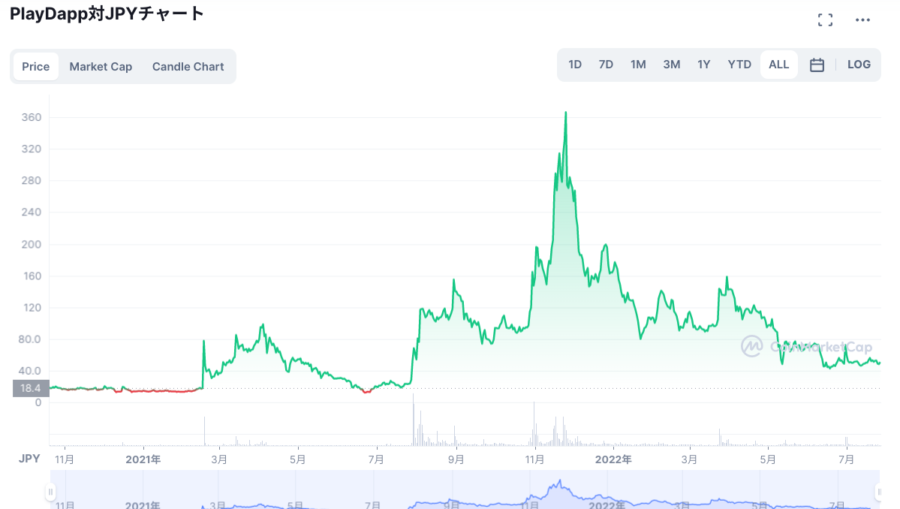The width and height of the screenshot is (900, 509).
Task: Toggle LOG scale on the chart
Action: point(859,65)
